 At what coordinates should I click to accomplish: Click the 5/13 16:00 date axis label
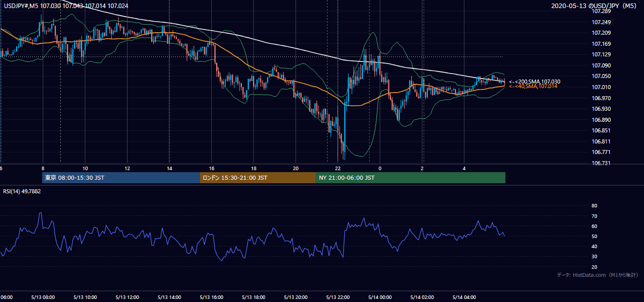[211, 297]
